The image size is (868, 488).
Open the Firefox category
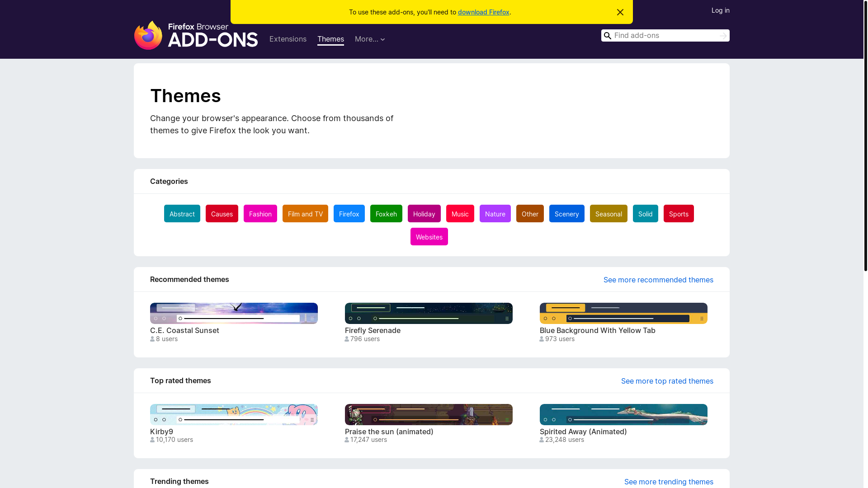[349, 214]
